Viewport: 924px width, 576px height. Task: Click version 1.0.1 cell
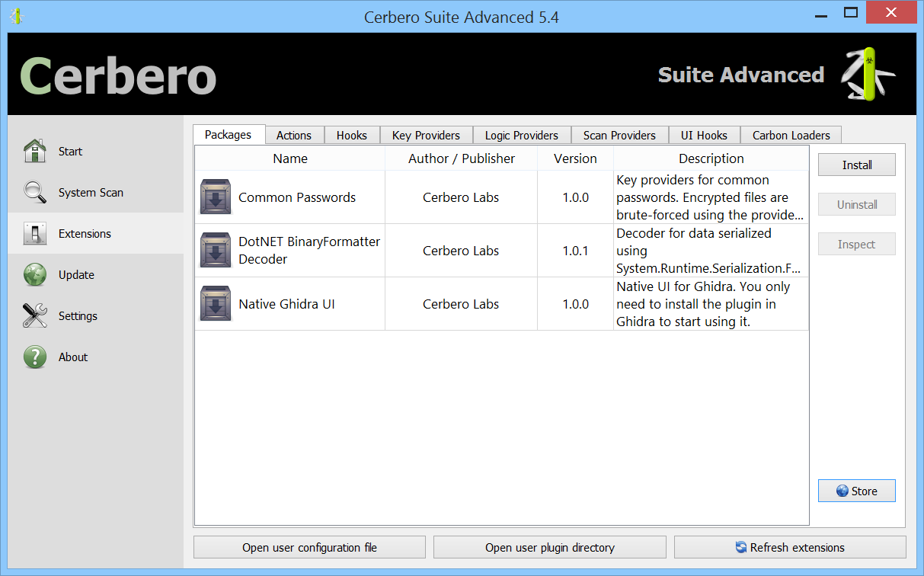pyautogui.click(x=576, y=251)
